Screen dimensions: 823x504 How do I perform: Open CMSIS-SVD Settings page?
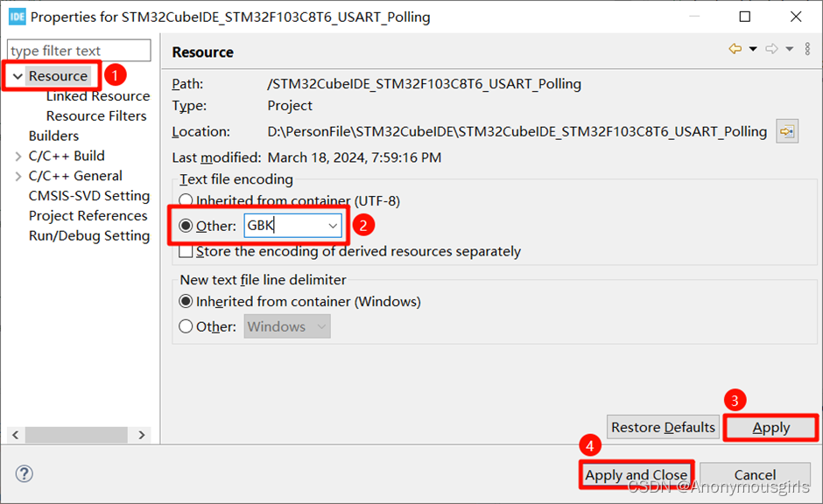pos(89,196)
